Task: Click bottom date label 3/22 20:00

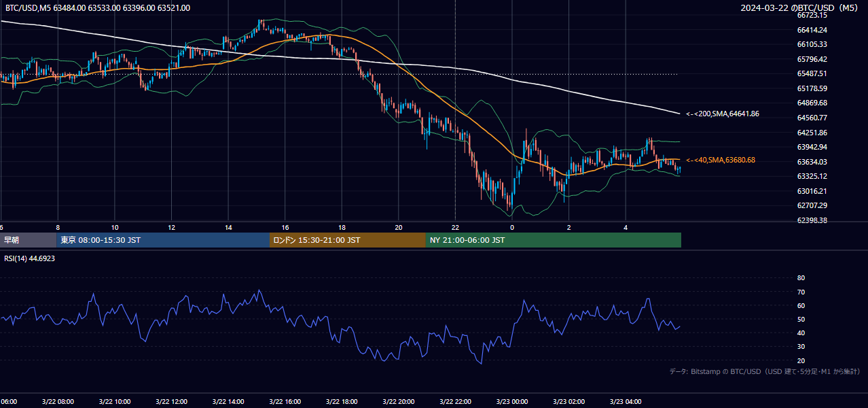Action: 399,401
